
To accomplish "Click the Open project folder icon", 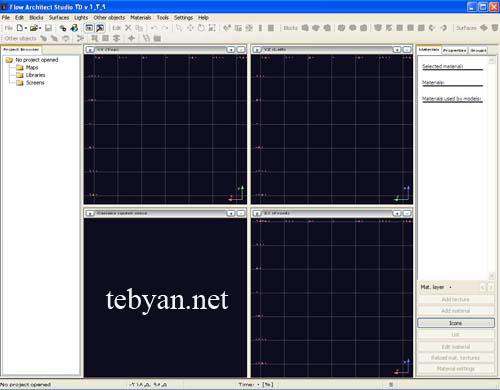I will point(33,28).
